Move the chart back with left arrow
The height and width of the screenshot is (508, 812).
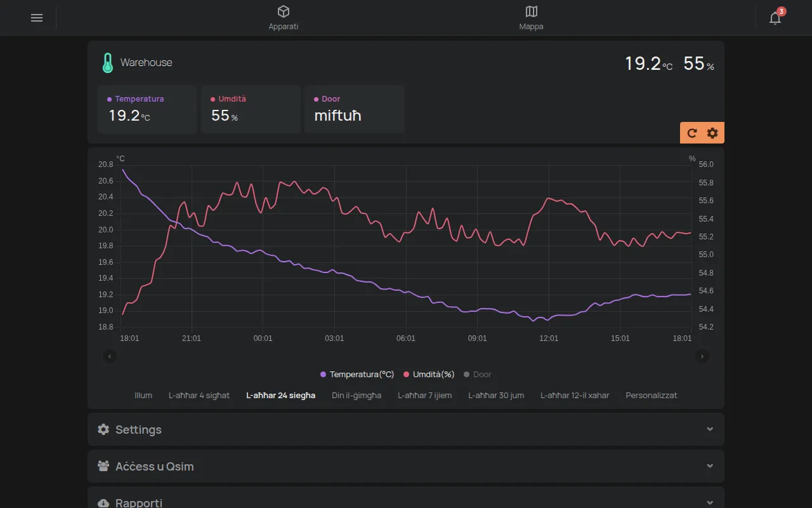coord(110,356)
